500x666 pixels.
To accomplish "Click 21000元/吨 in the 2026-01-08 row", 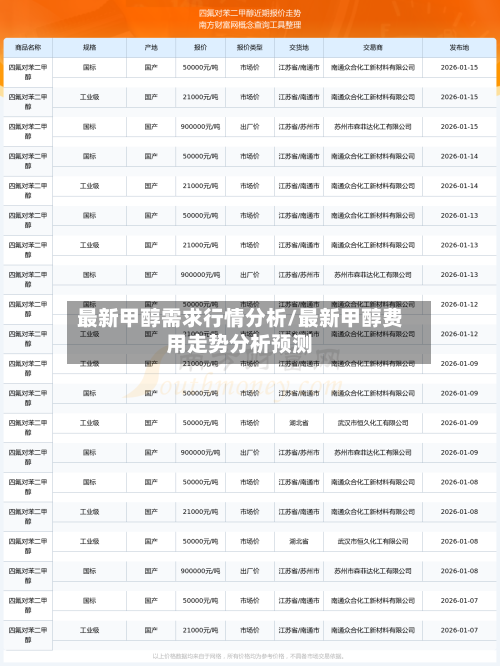I will tap(200, 512).
